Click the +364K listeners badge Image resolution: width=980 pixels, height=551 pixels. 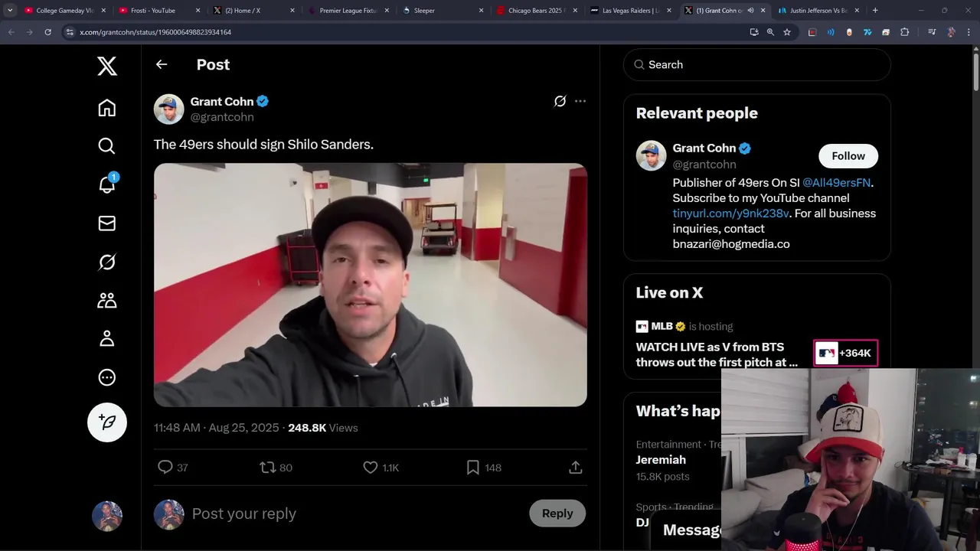point(845,353)
